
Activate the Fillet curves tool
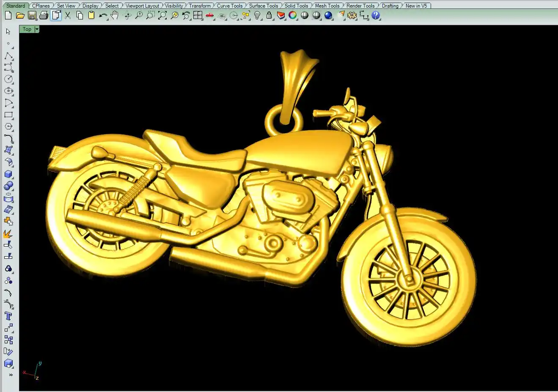(x=8, y=139)
